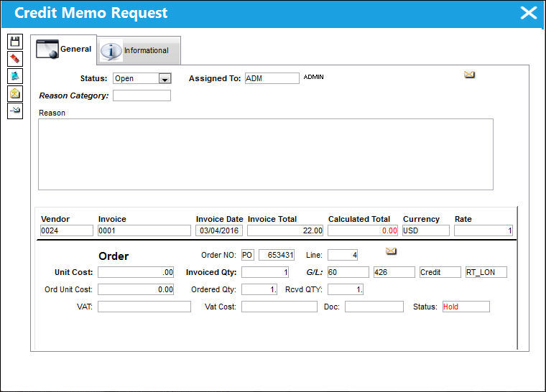Click the Rcvd QTY field

(x=346, y=289)
